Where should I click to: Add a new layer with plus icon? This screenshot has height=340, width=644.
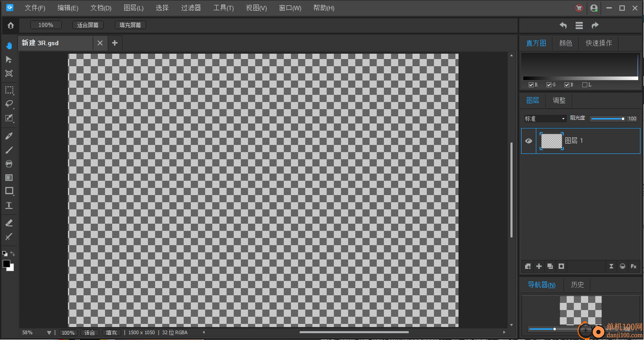(x=539, y=266)
